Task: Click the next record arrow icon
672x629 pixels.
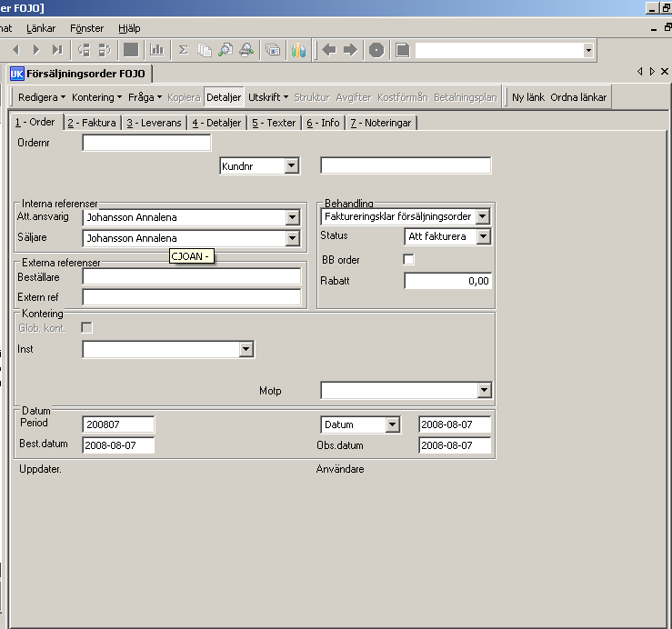Action: pyautogui.click(x=36, y=50)
